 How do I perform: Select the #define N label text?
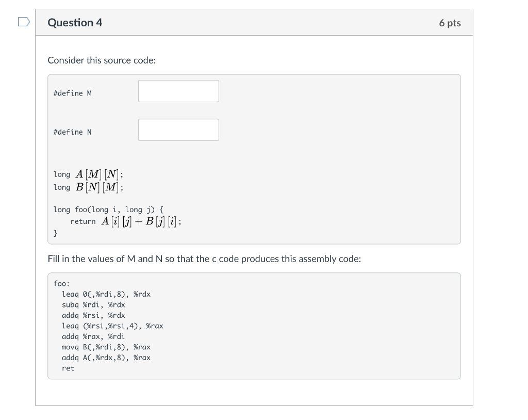tap(72, 132)
